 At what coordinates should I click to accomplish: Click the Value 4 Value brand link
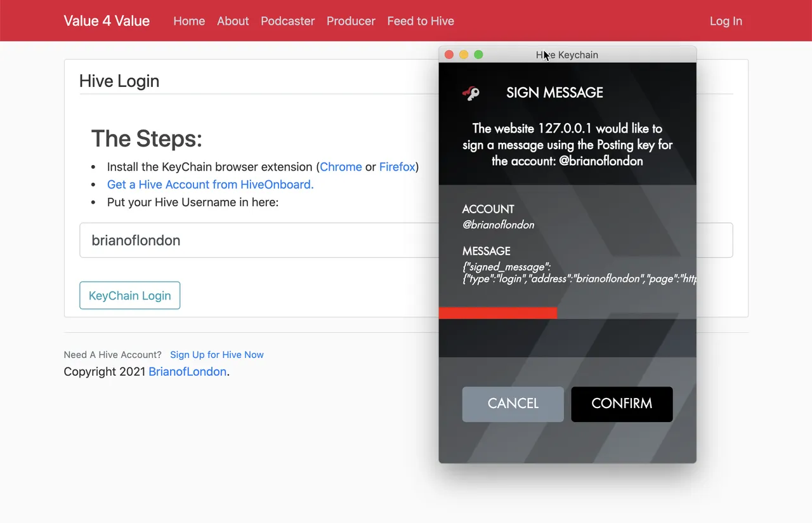[107, 21]
